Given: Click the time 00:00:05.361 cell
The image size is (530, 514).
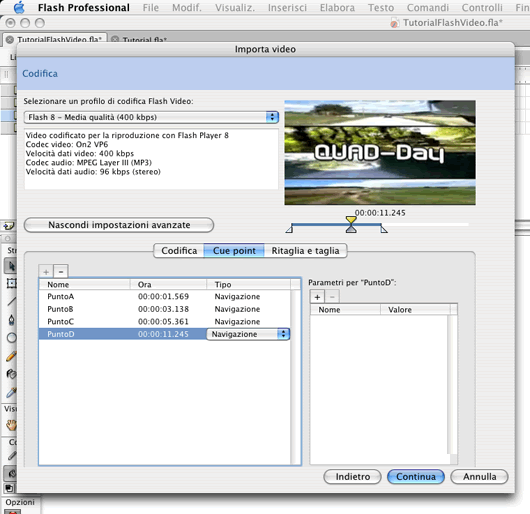Looking at the screenshot, I should click(163, 321).
